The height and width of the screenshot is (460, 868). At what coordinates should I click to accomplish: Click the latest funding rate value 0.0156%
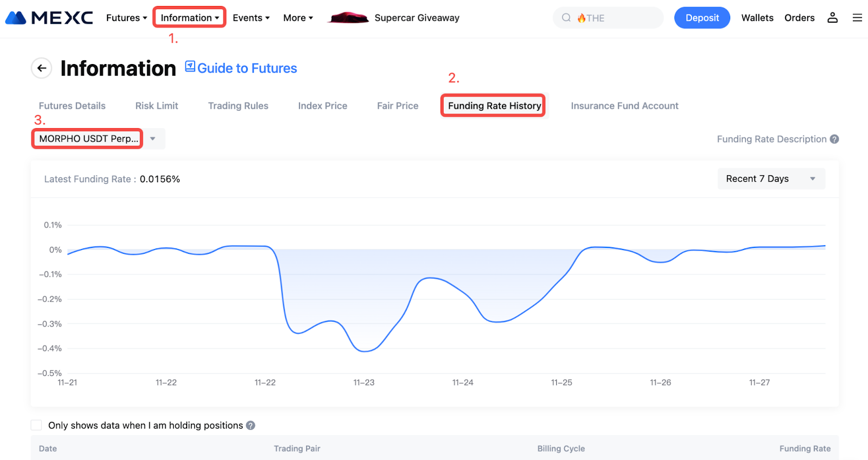[x=160, y=179]
